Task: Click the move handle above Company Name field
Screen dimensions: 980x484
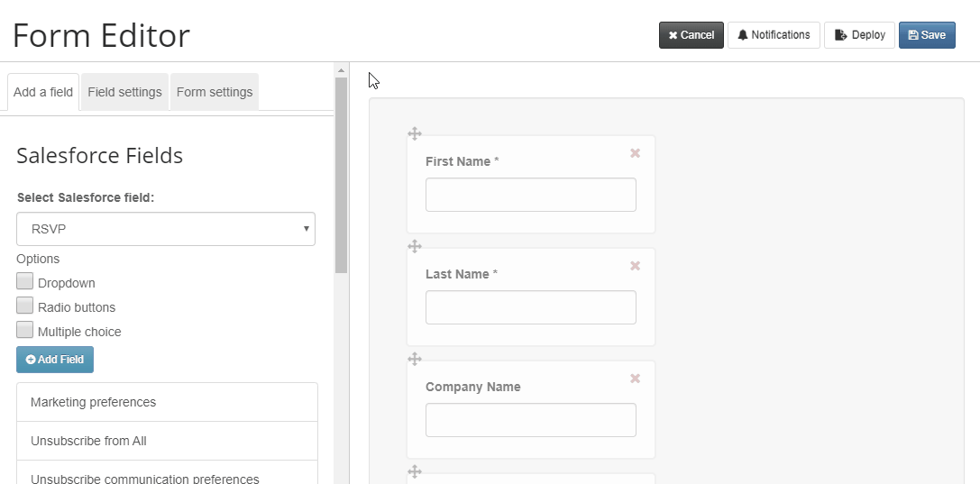Action: pyautogui.click(x=415, y=359)
